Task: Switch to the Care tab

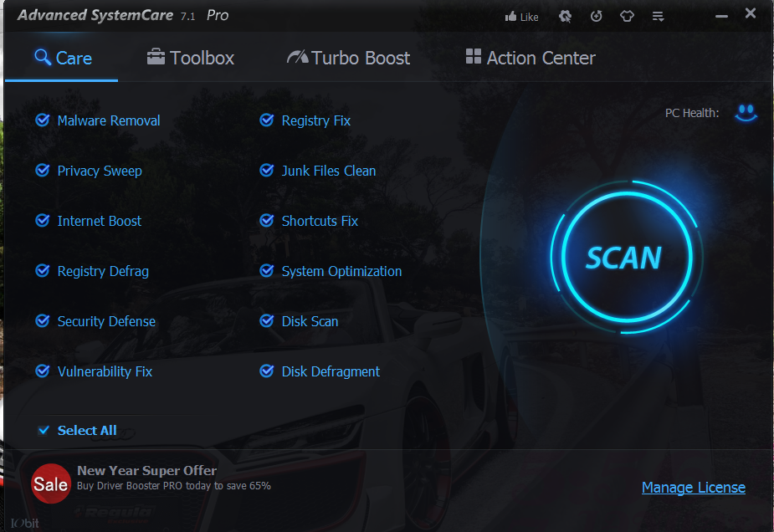Action: click(64, 59)
